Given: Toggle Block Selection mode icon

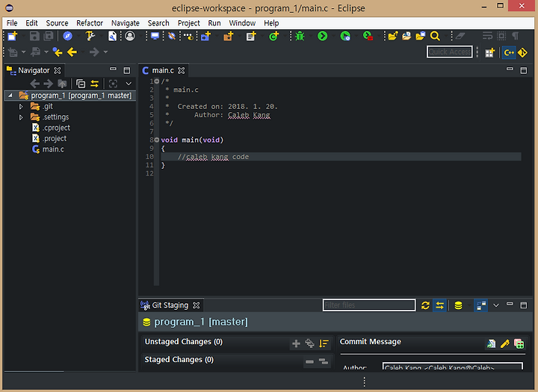Looking at the screenshot, I should pos(501,36).
